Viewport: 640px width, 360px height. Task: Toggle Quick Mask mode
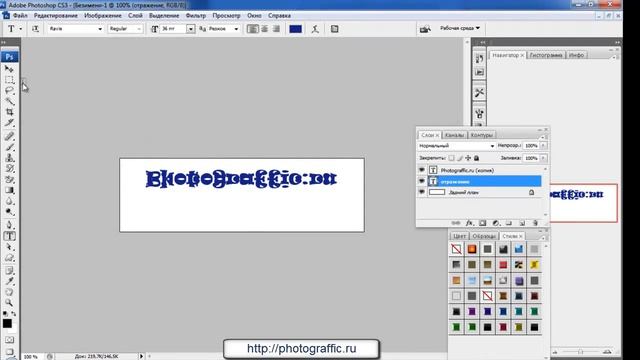(x=9, y=340)
